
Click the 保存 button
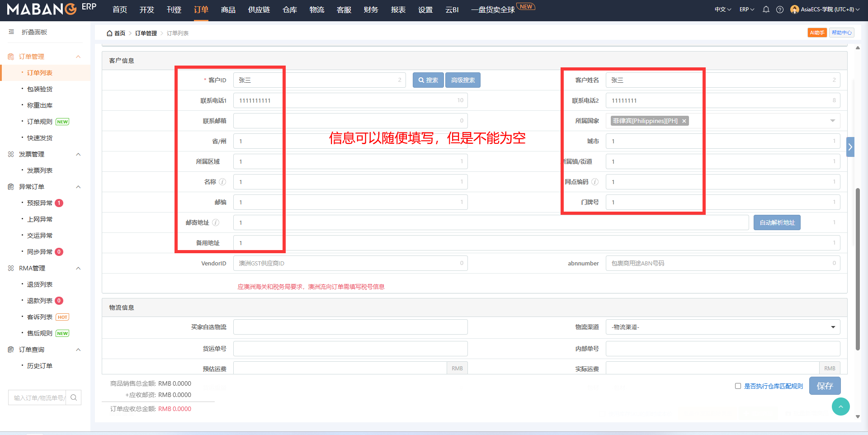coord(825,386)
